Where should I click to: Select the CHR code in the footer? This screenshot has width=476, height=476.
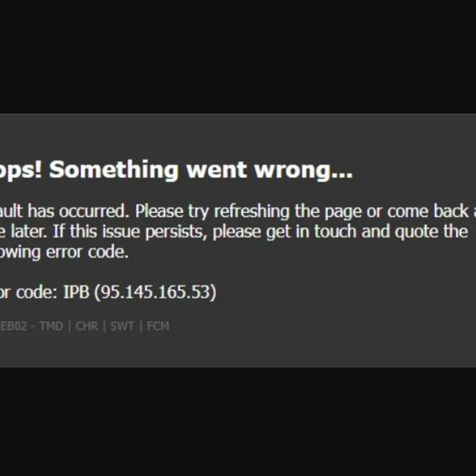click(87, 327)
